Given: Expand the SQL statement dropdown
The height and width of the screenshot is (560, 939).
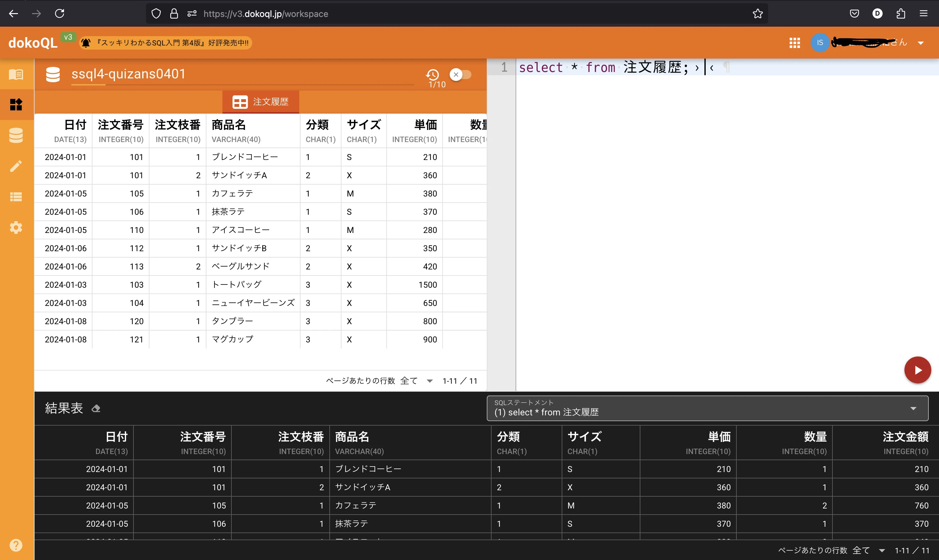Looking at the screenshot, I should [913, 408].
